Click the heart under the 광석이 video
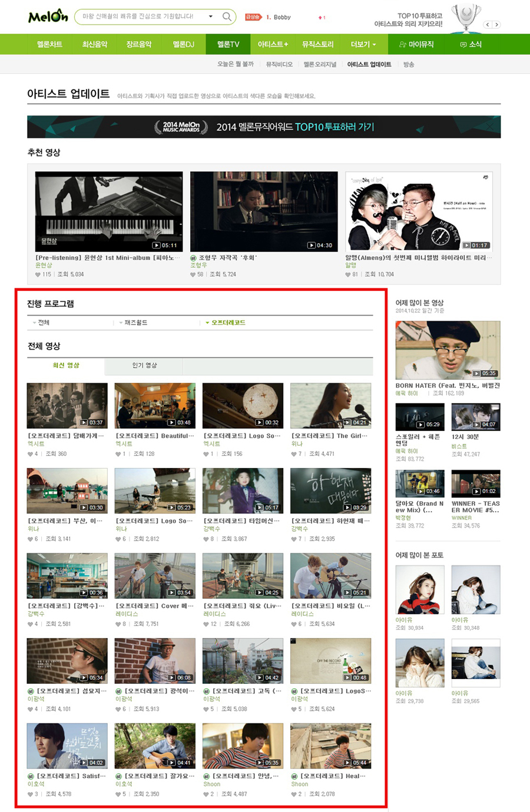The width and height of the screenshot is (530, 812). click(118, 709)
